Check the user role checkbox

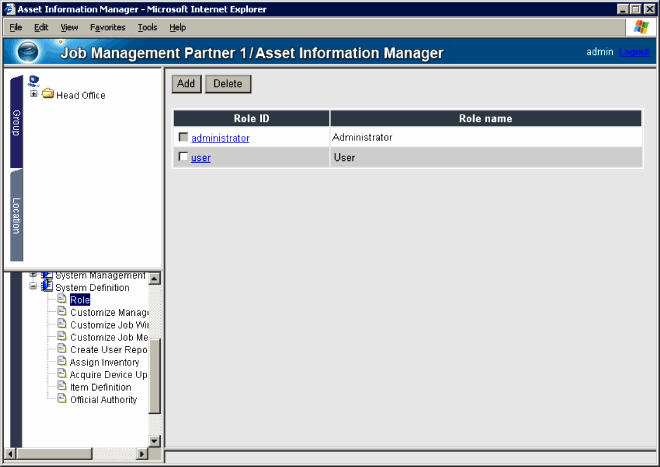[x=183, y=157]
